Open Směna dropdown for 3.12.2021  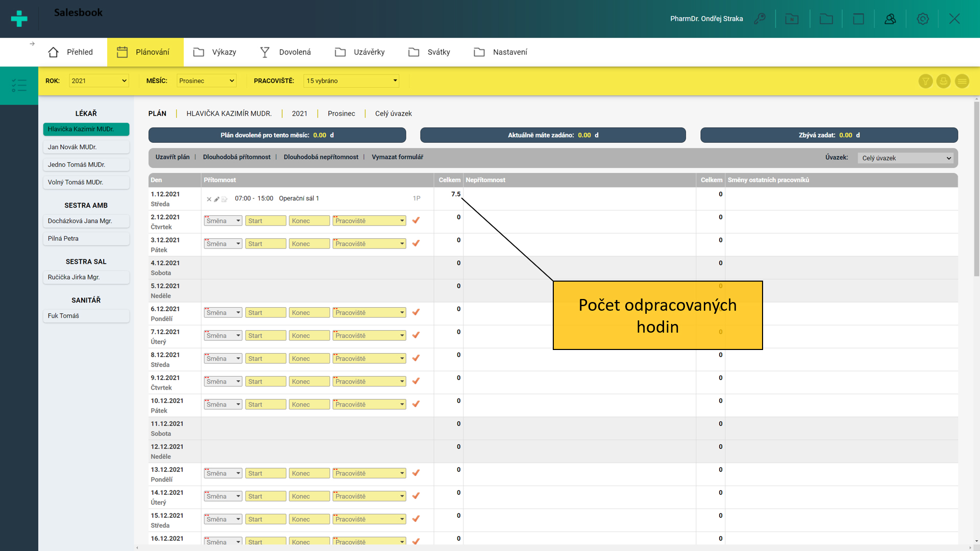[x=223, y=244]
